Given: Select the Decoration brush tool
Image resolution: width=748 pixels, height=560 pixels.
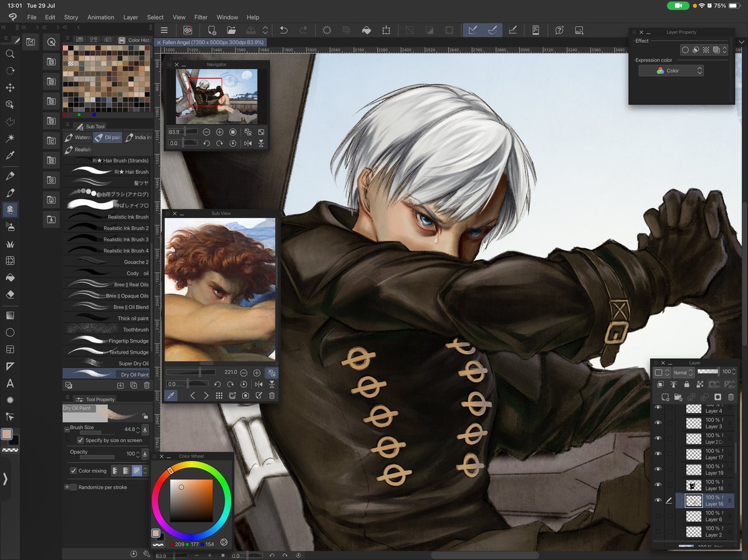Looking at the screenshot, I should [x=10, y=244].
